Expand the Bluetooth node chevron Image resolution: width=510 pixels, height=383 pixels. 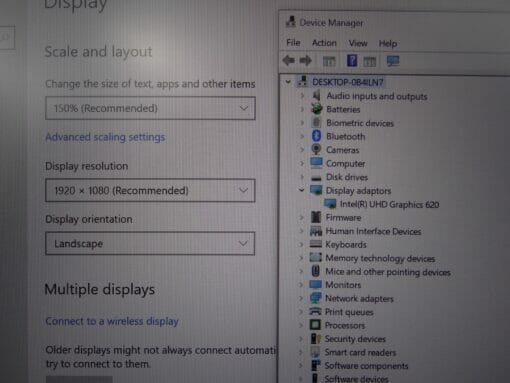click(302, 136)
